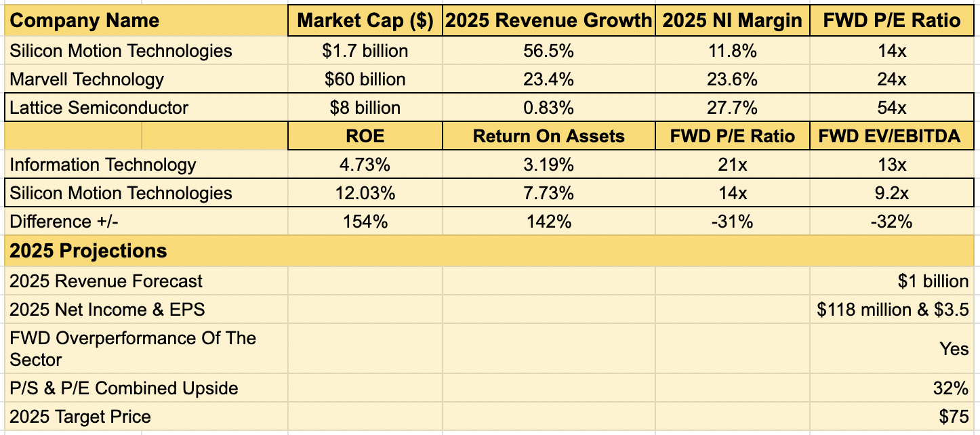Viewport: 980px width, 435px height.
Task: Select the ROE column header
Action: tap(363, 136)
